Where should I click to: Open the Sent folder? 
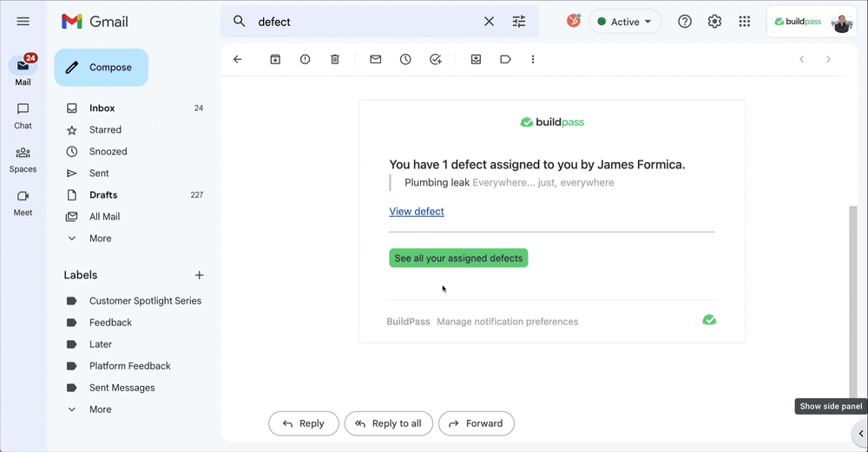pyautogui.click(x=135, y=174)
